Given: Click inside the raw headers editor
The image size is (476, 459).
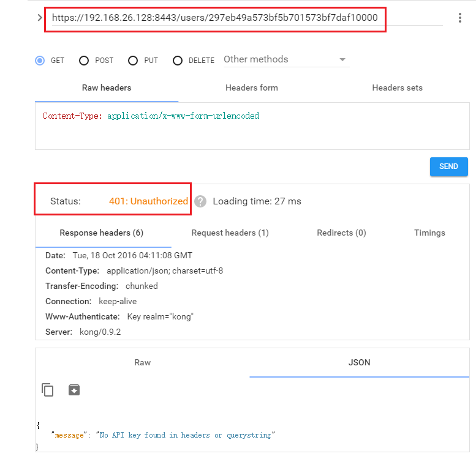Looking at the screenshot, I should 252,126.
